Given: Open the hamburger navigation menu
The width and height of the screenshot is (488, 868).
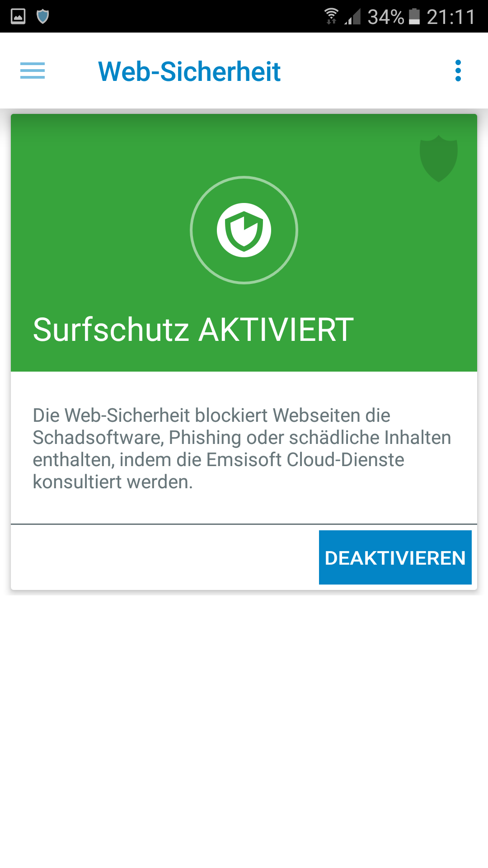Looking at the screenshot, I should (33, 71).
